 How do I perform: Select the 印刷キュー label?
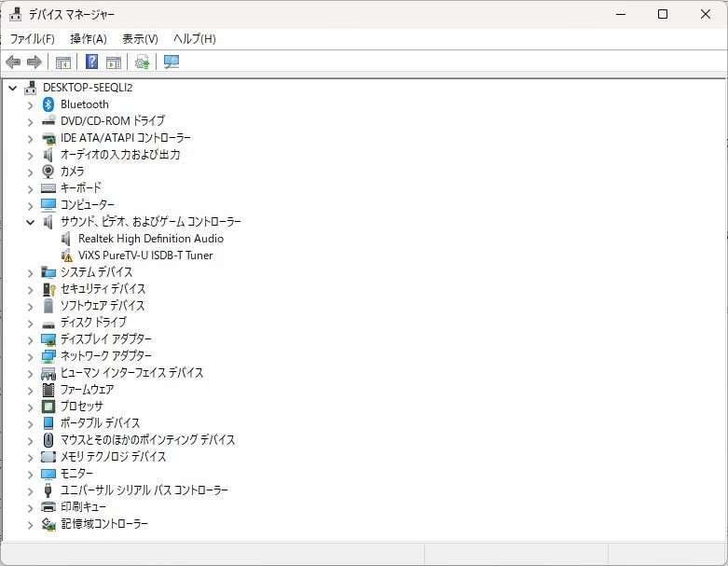(83, 506)
